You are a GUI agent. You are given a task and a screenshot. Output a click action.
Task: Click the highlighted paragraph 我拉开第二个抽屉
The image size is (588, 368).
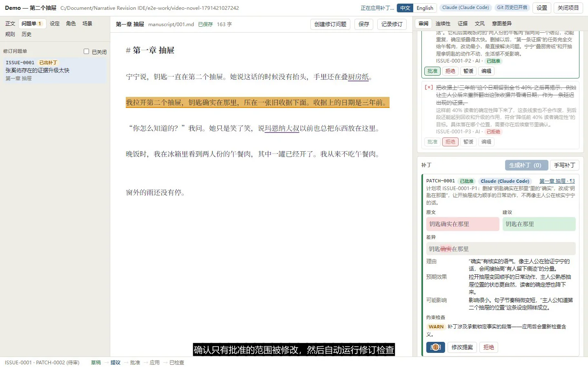[258, 103]
